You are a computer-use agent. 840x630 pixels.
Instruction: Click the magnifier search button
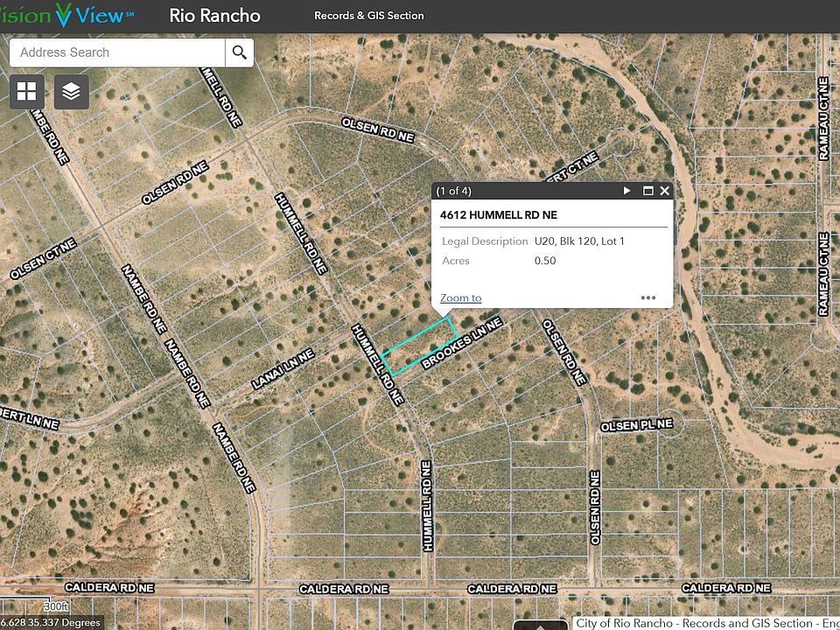[x=239, y=52]
